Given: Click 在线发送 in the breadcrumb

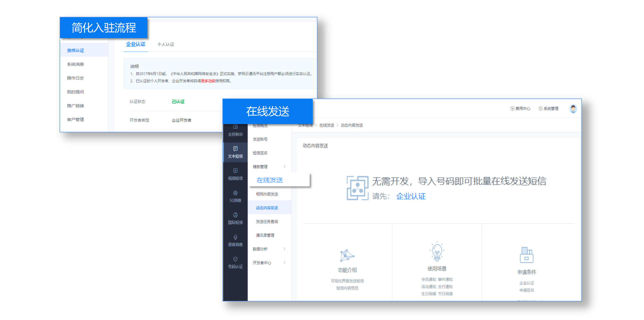Looking at the screenshot, I should coord(327,125).
